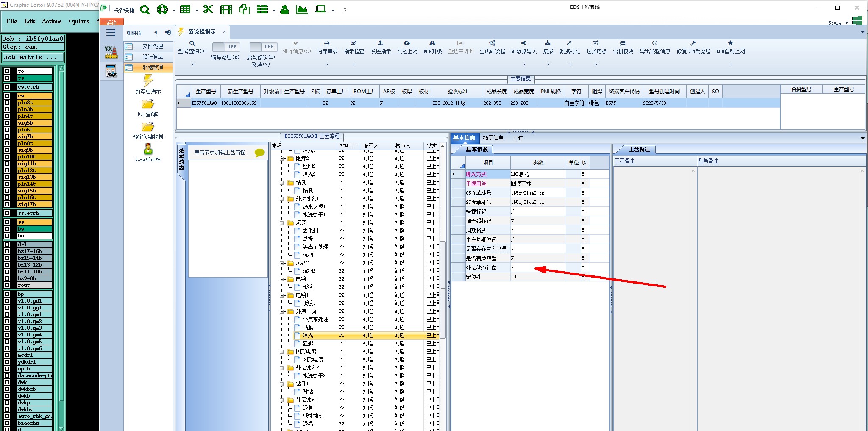Viewport: 868px width, 431px height.
Task: Switch to the 工时 tab
Action: coord(517,138)
